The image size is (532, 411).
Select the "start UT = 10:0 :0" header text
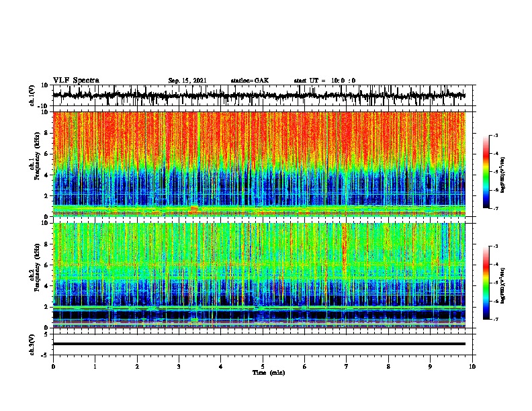[324, 81]
